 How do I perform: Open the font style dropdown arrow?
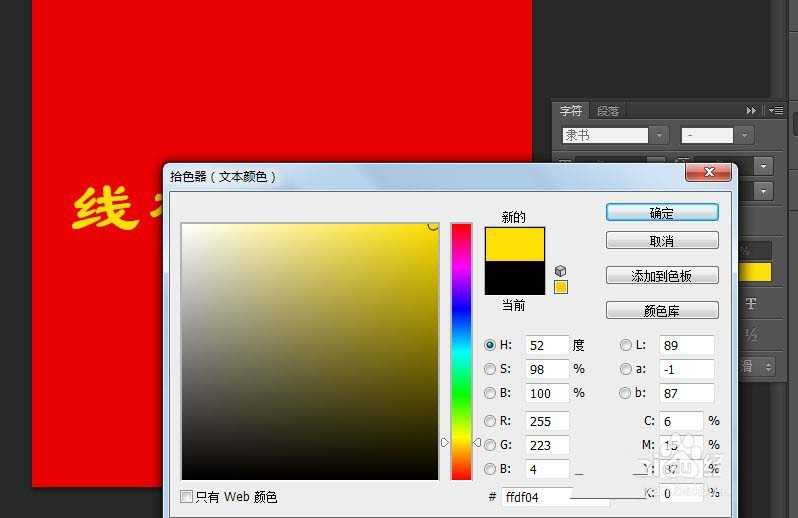click(x=745, y=135)
